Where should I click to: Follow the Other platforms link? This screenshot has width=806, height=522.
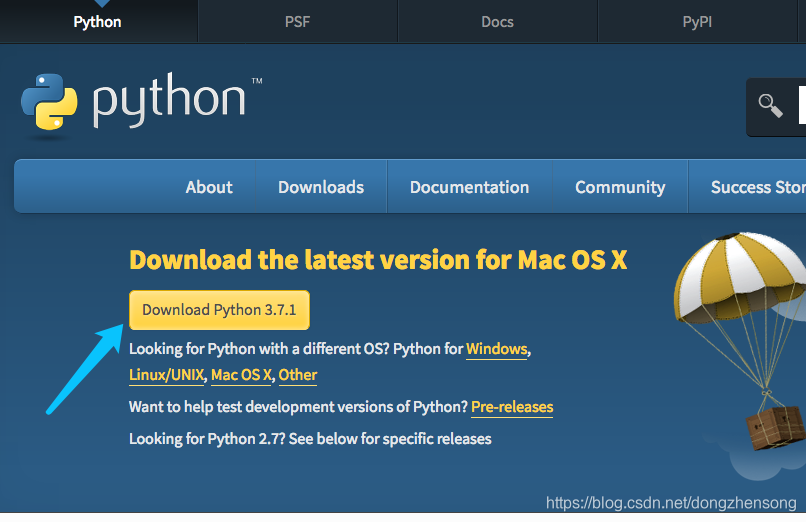tap(298, 375)
